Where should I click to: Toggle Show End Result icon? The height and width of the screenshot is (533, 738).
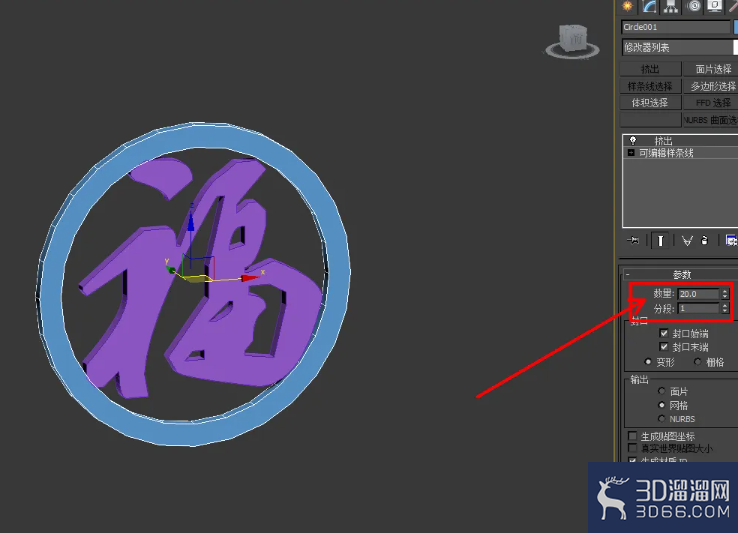(x=660, y=241)
